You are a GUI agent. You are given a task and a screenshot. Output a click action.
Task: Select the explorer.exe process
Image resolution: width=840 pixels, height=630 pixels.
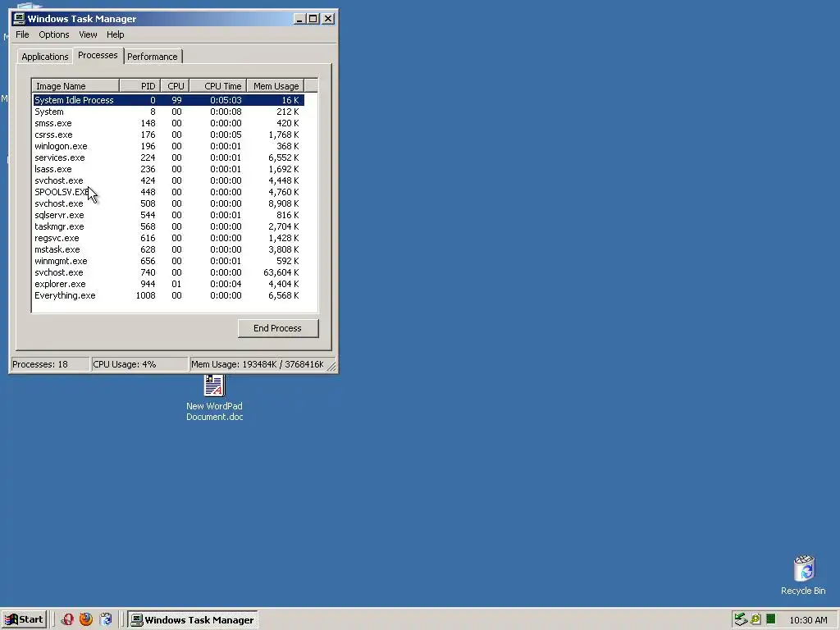click(x=168, y=284)
